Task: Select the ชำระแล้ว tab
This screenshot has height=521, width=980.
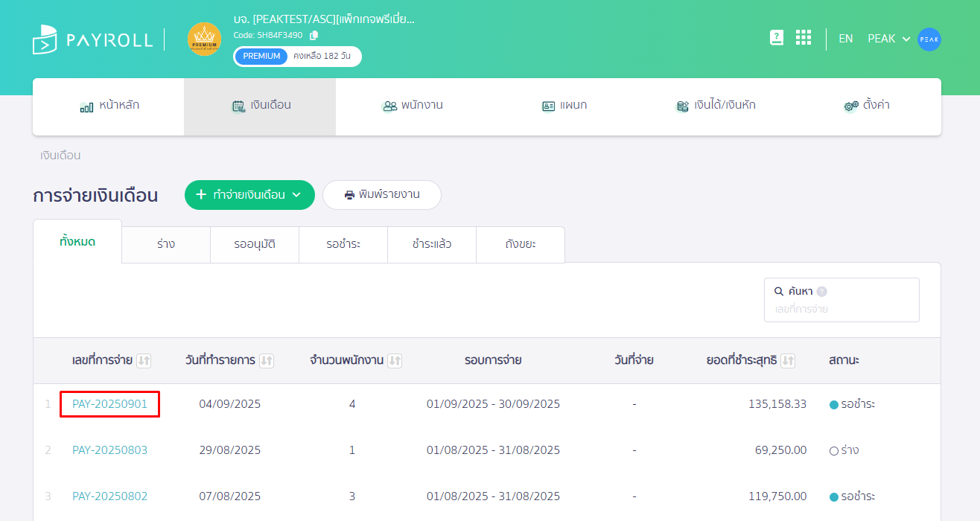Action: [432, 245]
